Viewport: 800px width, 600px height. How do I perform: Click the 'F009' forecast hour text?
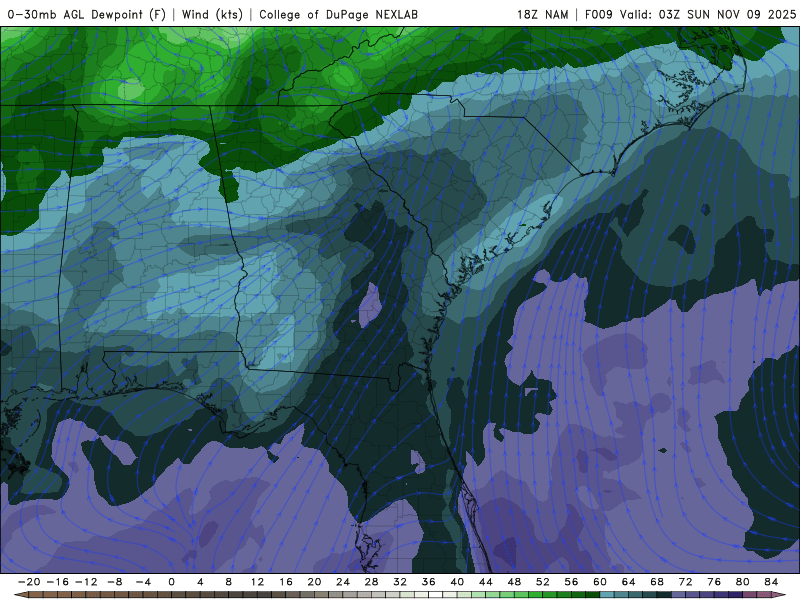click(x=598, y=14)
